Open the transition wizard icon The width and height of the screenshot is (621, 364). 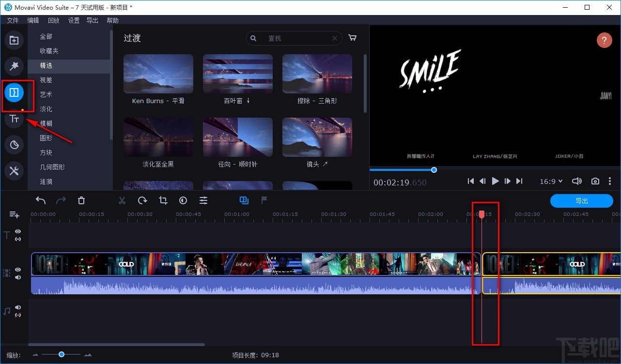pyautogui.click(x=244, y=200)
